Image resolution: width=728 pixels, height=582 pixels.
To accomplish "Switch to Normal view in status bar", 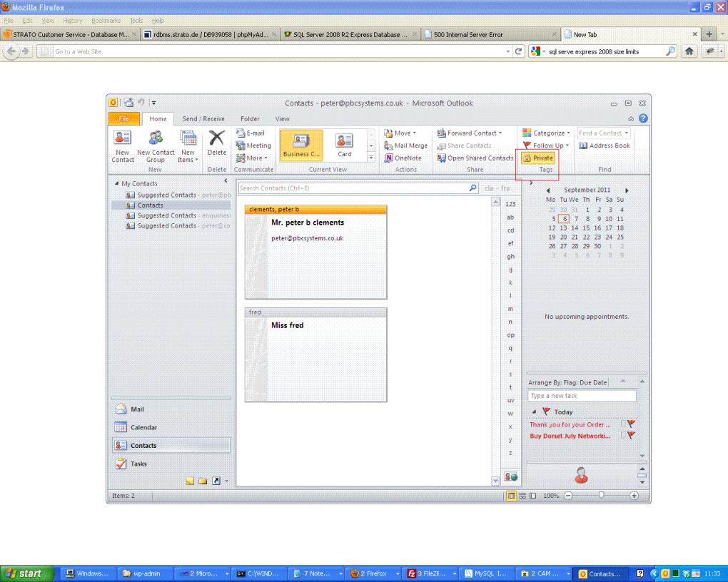I will tap(511, 496).
